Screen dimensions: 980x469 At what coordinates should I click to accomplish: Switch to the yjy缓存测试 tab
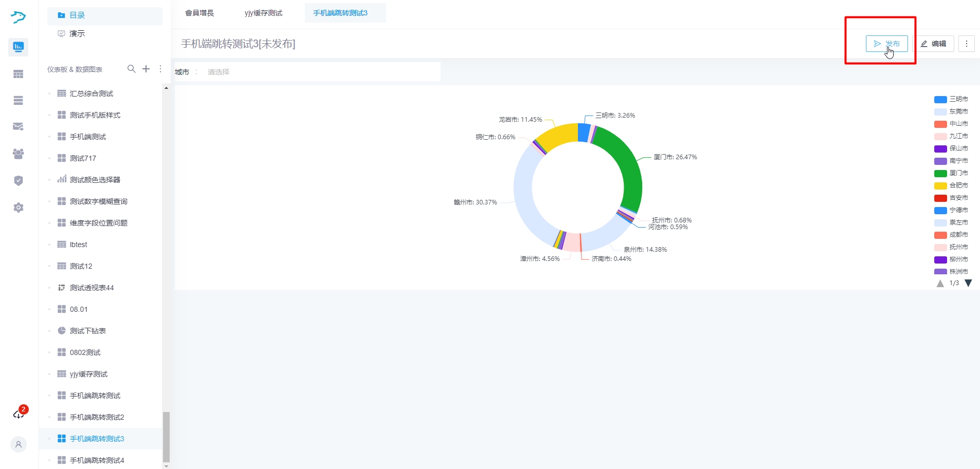point(263,13)
